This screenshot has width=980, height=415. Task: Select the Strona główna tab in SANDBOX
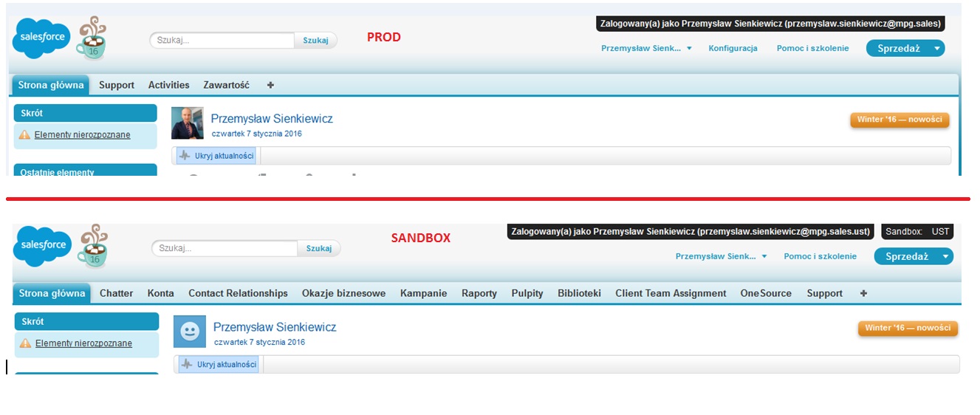pyautogui.click(x=52, y=293)
